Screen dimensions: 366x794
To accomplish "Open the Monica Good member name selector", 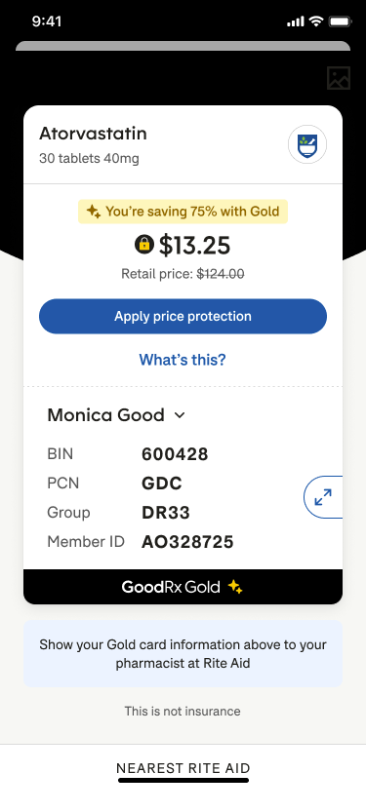I will coord(116,415).
